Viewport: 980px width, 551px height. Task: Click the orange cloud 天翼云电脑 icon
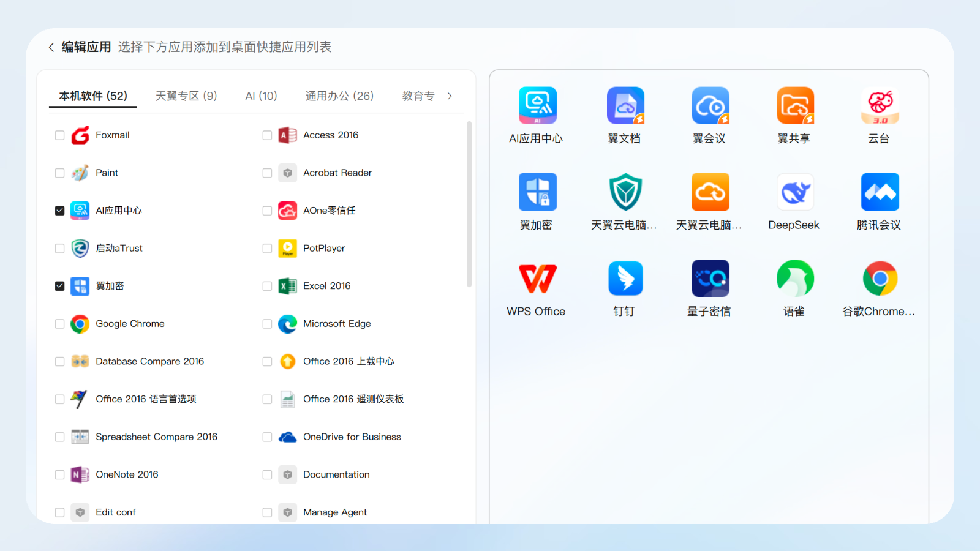pyautogui.click(x=710, y=192)
